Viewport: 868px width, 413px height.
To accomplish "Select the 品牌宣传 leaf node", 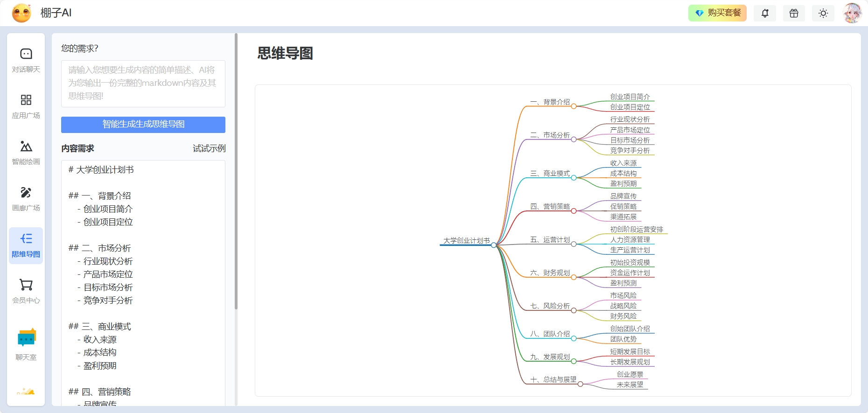I will coord(623,196).
